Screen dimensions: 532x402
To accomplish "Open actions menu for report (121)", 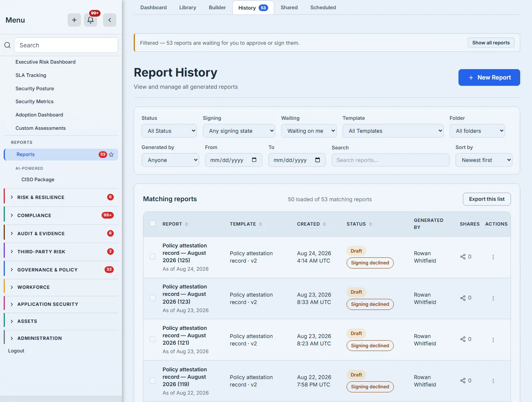I will [493, 339].
